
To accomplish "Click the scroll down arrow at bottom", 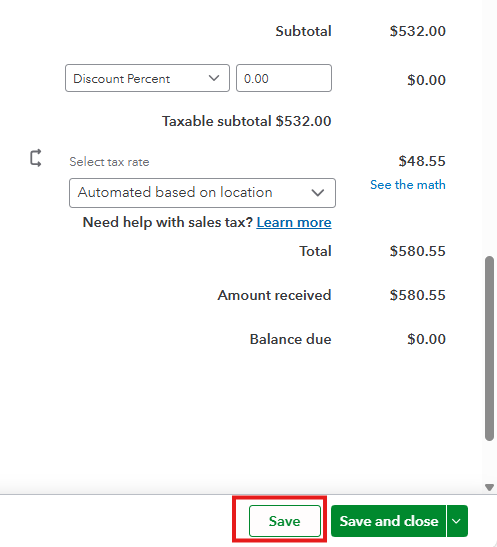I will pos(489,487).
